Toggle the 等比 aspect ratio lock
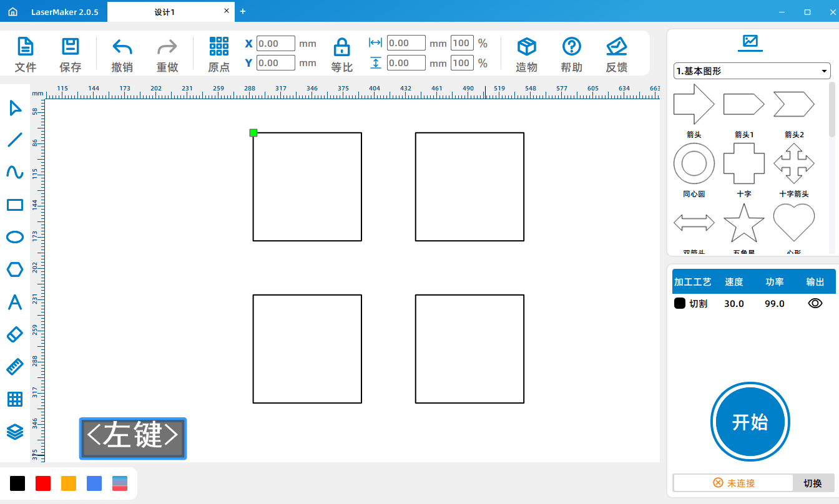This screenshot has height=504, width=839. (341, 55)
